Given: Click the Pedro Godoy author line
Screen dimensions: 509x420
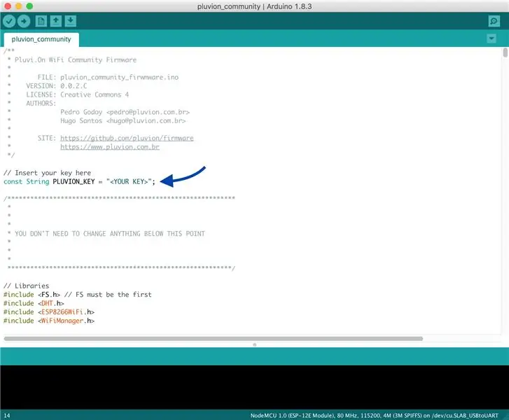Looking at the screenshot, I should 125,112.
